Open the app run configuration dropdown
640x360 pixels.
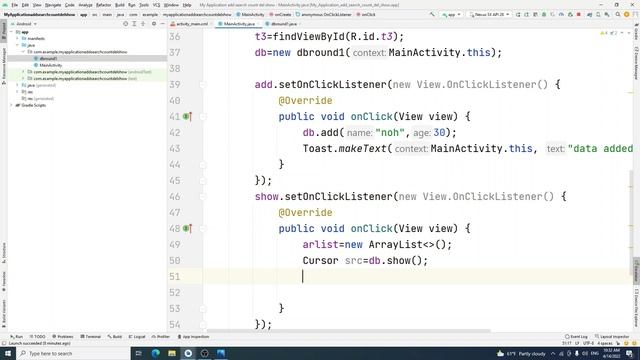tap(451, 15)
